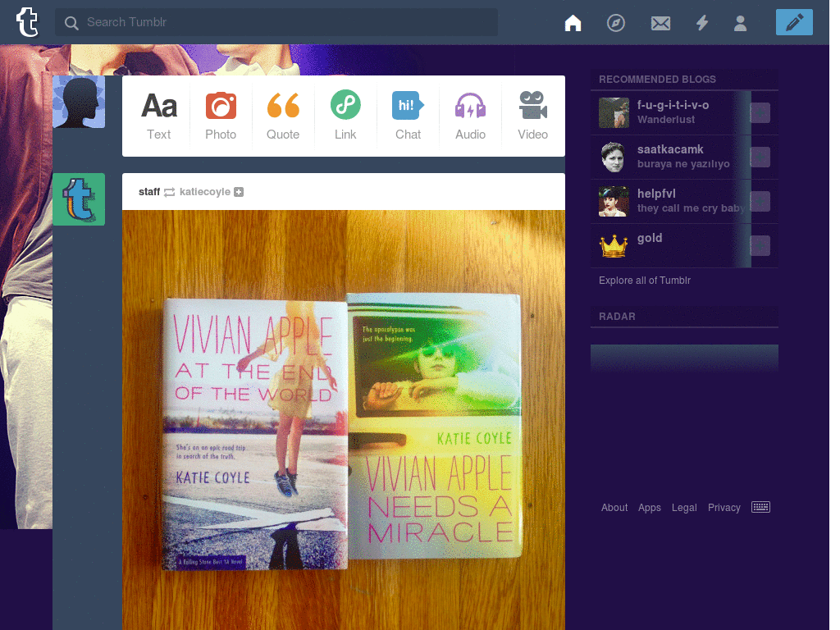840x630 pixels.
Task: Click the Tumblr logo in header
Action: click(x=27, y=22)
